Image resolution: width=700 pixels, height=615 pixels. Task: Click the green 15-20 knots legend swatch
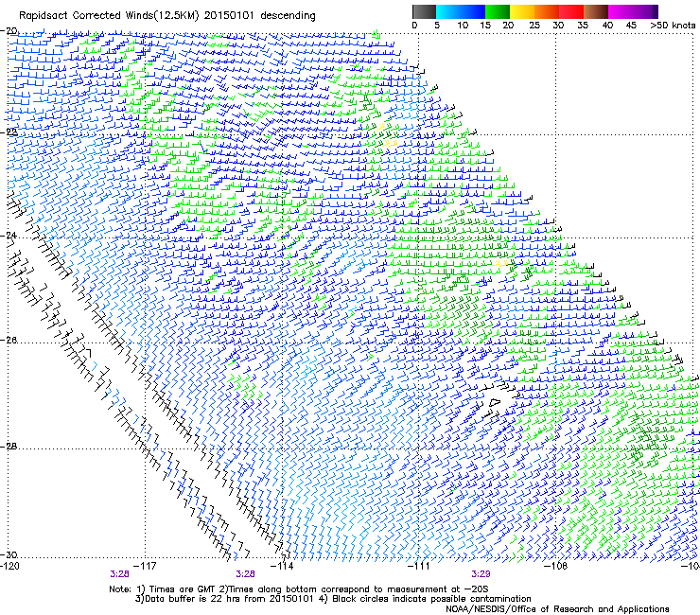coord(498,11)
